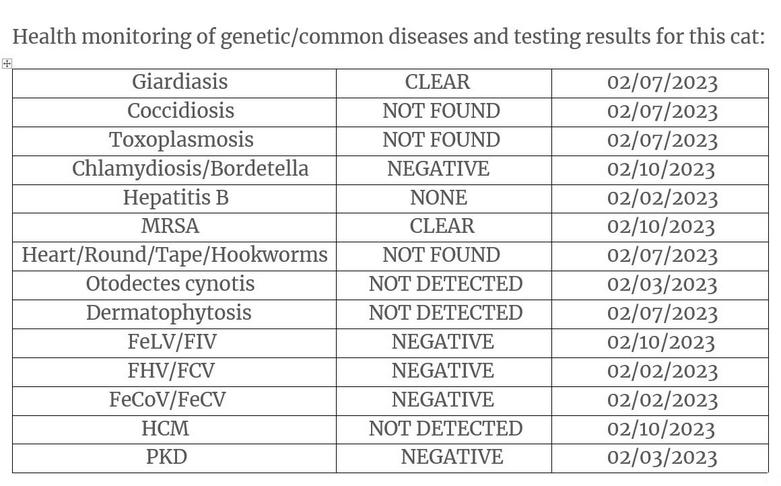Click the heading text about health monitoring

point(388,37)
